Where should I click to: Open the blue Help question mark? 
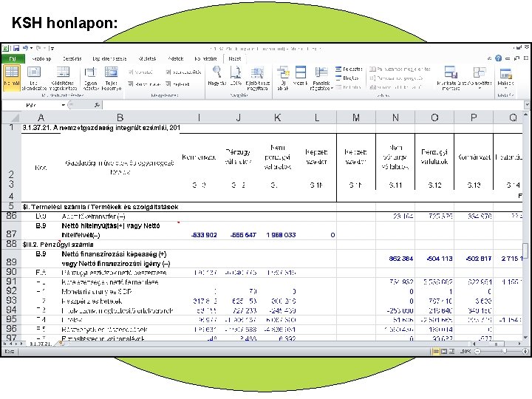[498, 58]
